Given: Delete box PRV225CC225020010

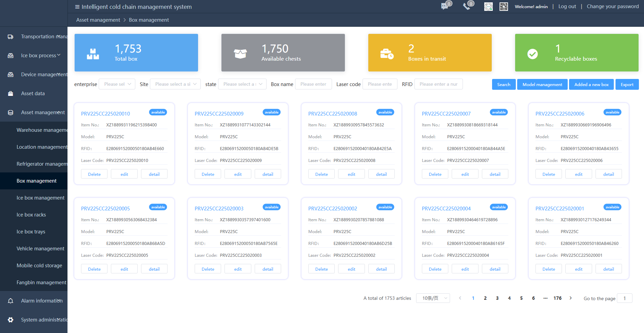Looking at the screenshot, I should [x=94, y=174].
